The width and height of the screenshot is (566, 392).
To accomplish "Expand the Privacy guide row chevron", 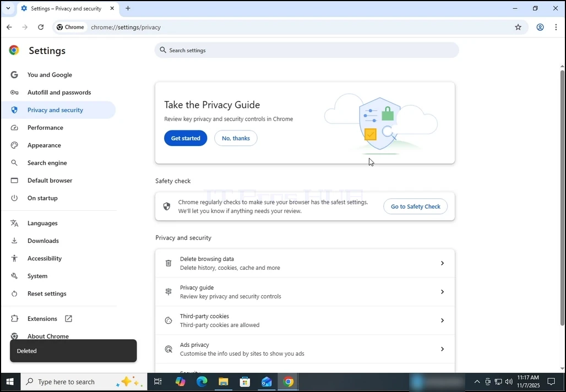I will tap(442, 292).
